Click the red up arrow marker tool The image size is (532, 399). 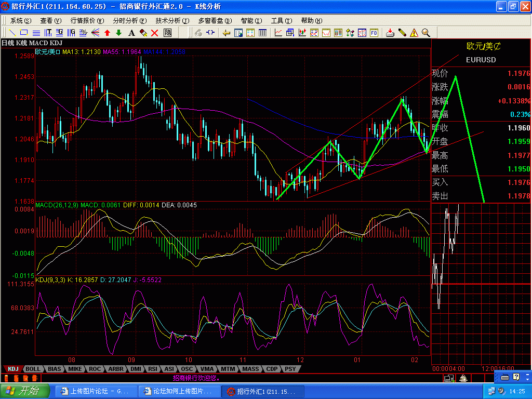coord(107,33)
